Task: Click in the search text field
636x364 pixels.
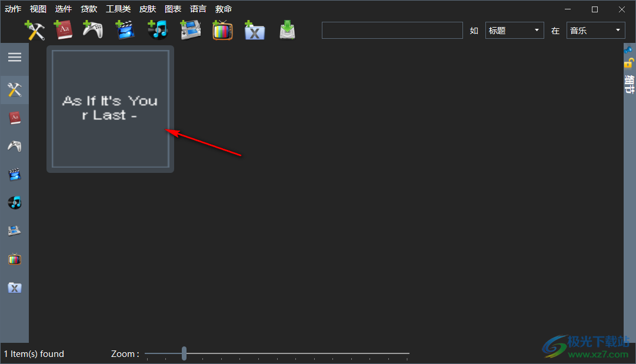Action: (x=392, y=31)
